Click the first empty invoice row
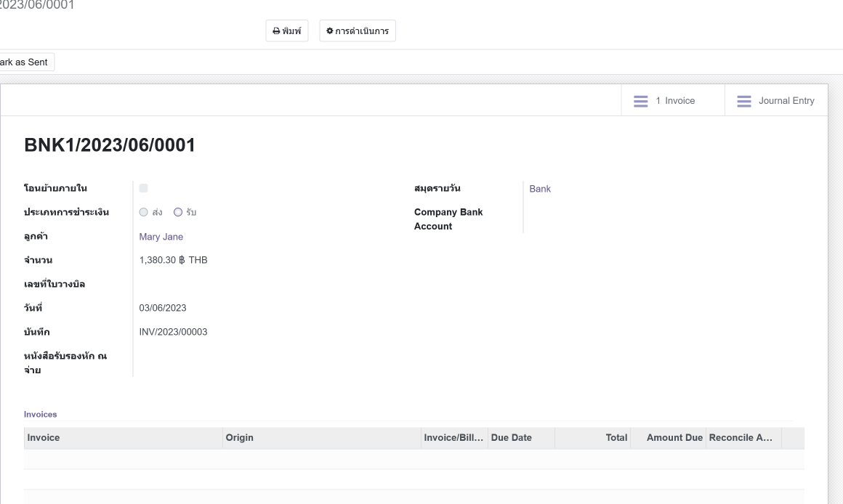The width and height of the screenshot is (843, 504). click(414, 459)
